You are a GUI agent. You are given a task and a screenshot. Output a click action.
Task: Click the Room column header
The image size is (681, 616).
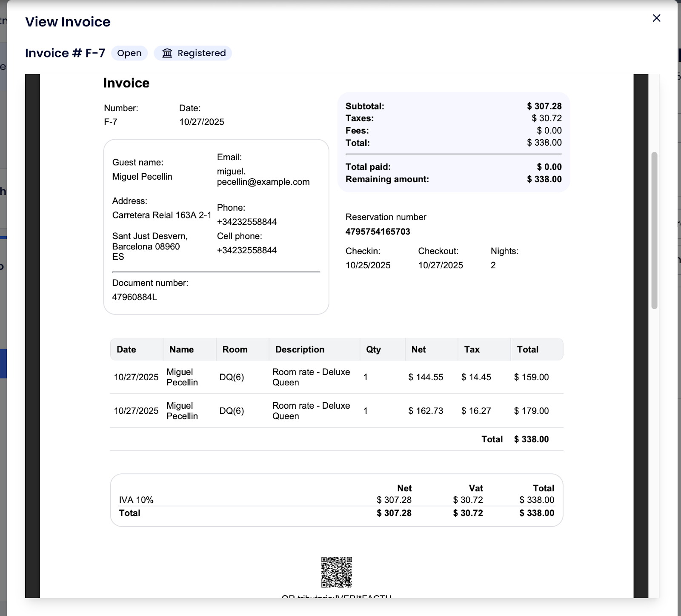click(235, 350)
